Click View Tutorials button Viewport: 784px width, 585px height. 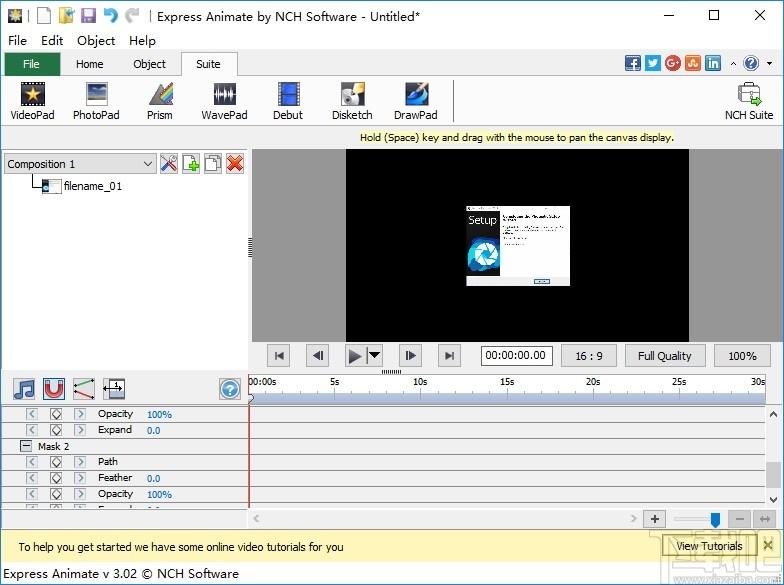[x=709, y=546]
